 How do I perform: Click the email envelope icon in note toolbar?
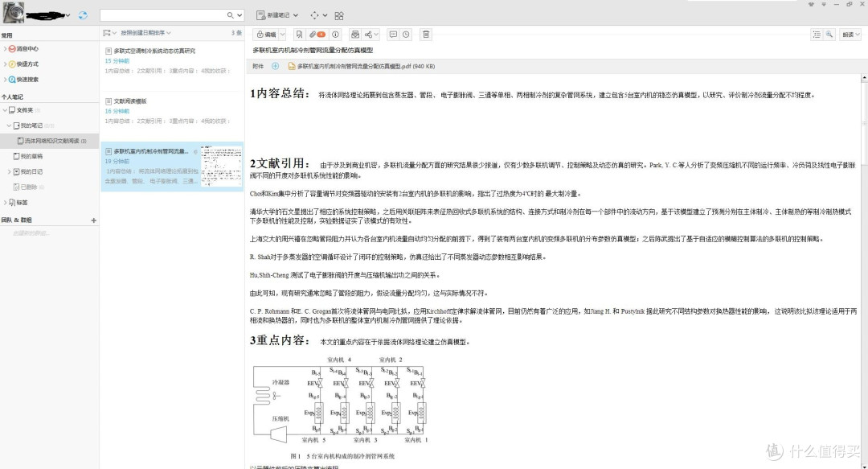point(355,35)
